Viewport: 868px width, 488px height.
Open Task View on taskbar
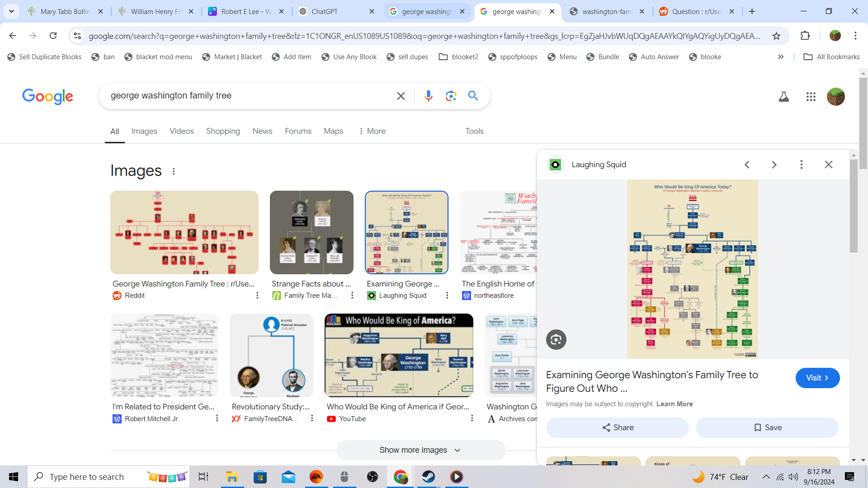point(203,477)
